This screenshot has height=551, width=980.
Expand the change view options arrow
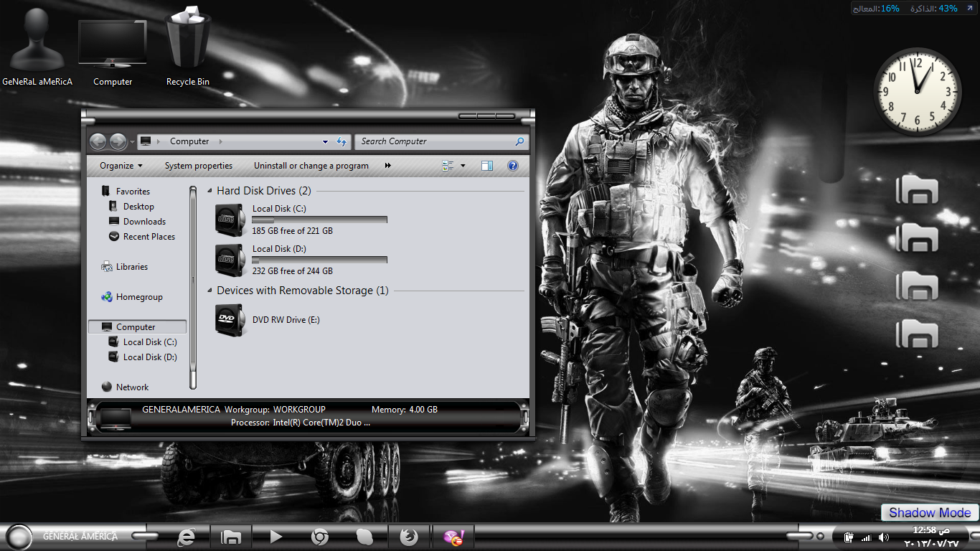[463, 166]
